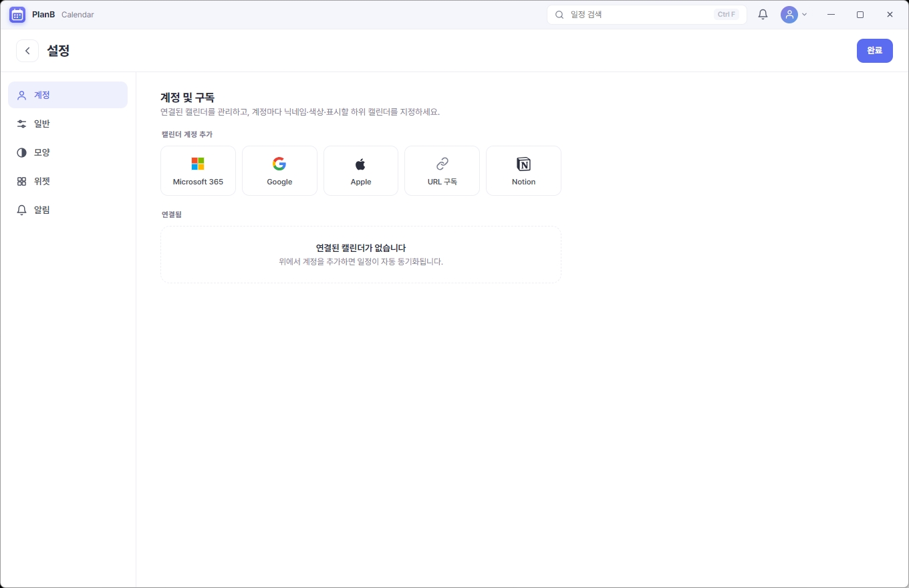Add a Microsoft 365 calendar account
Viewport: 909px width, 588px height.
[x=198, y=171]
